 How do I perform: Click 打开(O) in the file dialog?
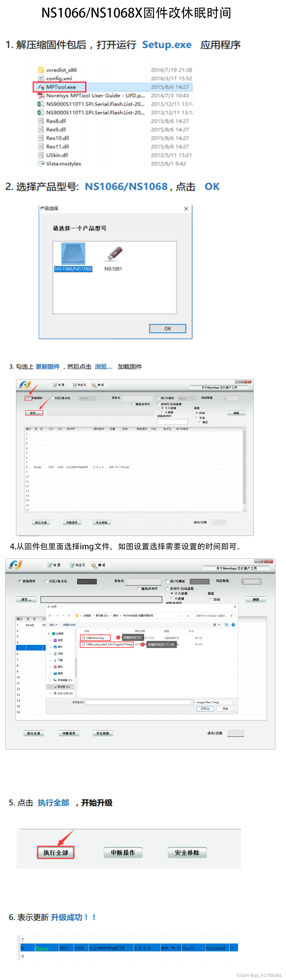coord(205,709)
